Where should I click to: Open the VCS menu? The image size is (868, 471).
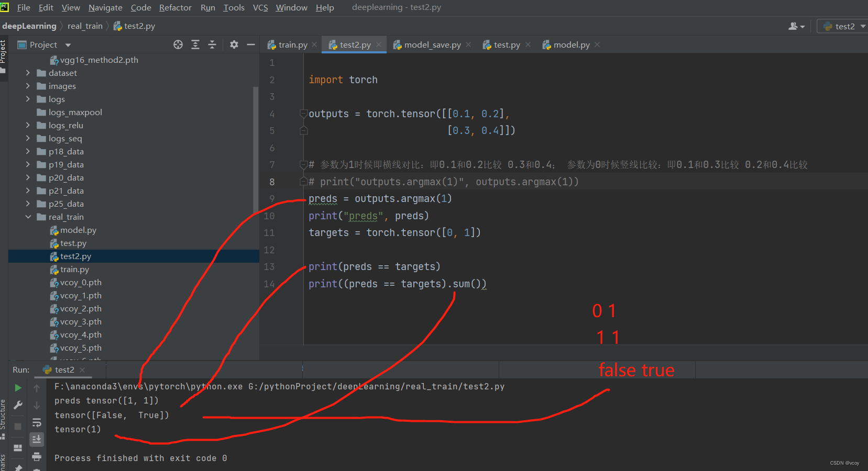pos(260,7)
